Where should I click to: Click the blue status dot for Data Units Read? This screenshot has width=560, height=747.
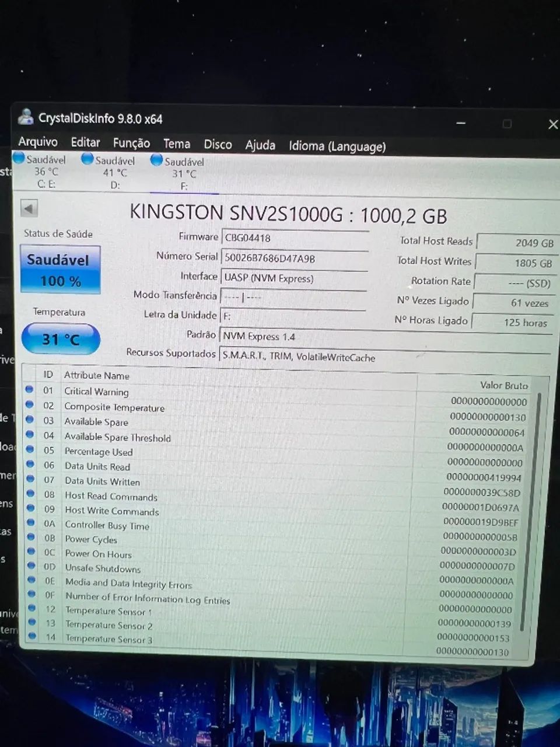click(x=30, y=464)
